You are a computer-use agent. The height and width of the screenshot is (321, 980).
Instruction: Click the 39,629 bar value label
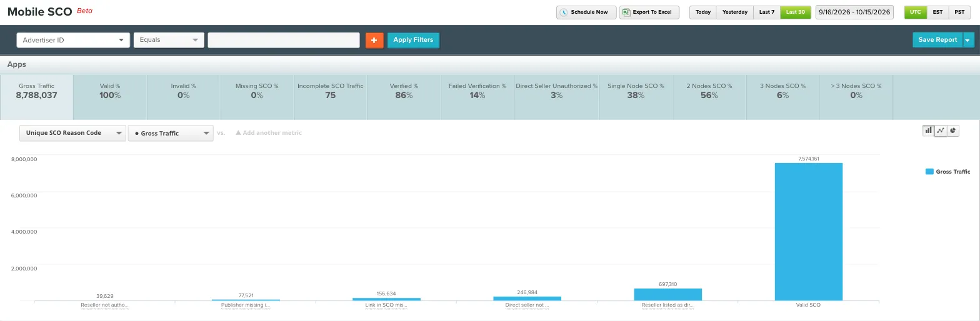point(105,296)
